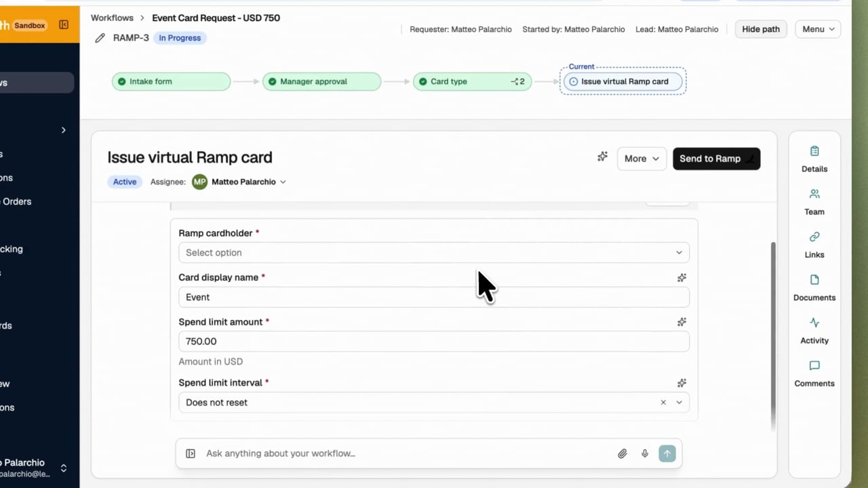
Task: Open the Comments panel
Action: point(814,374)
